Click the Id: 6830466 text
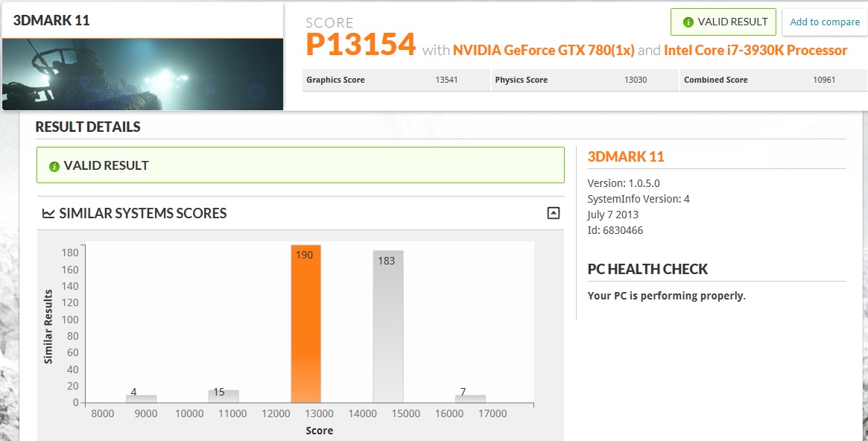Viewport: 868px width, 441px height. (x=615, y=230)
